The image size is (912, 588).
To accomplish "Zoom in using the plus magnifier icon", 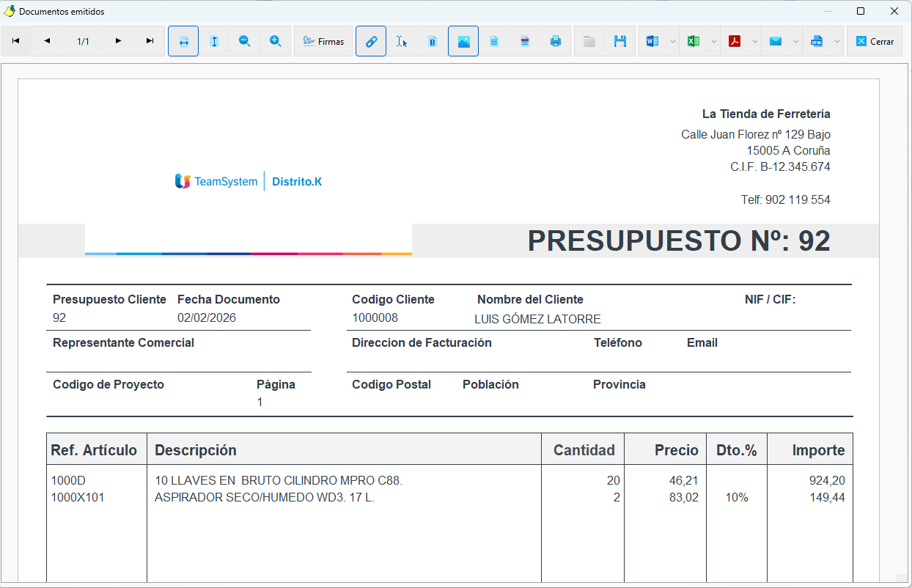I will tap(276, 41).
